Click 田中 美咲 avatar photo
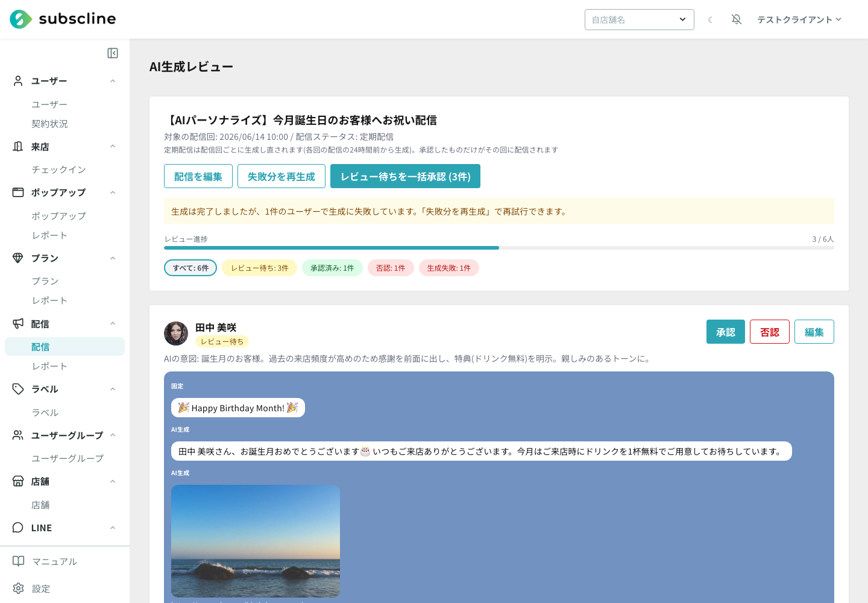This screenshot has height=603, width=868. coord(176,333)
